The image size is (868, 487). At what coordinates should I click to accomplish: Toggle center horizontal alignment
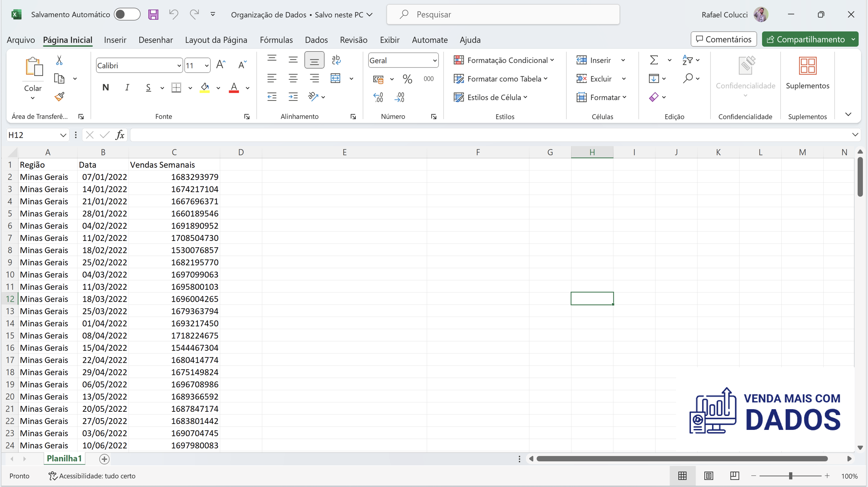click(x=293, y=78)
